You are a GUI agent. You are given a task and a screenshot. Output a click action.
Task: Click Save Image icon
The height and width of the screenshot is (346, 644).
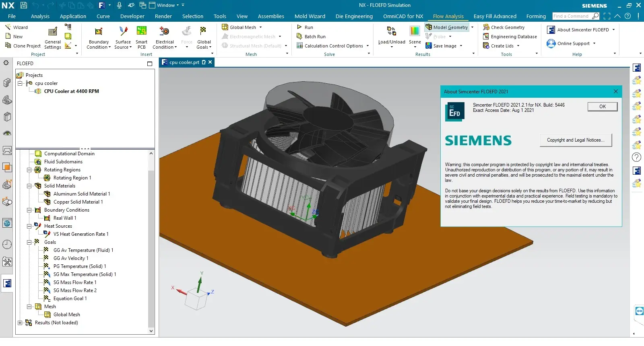click(429, 46)
